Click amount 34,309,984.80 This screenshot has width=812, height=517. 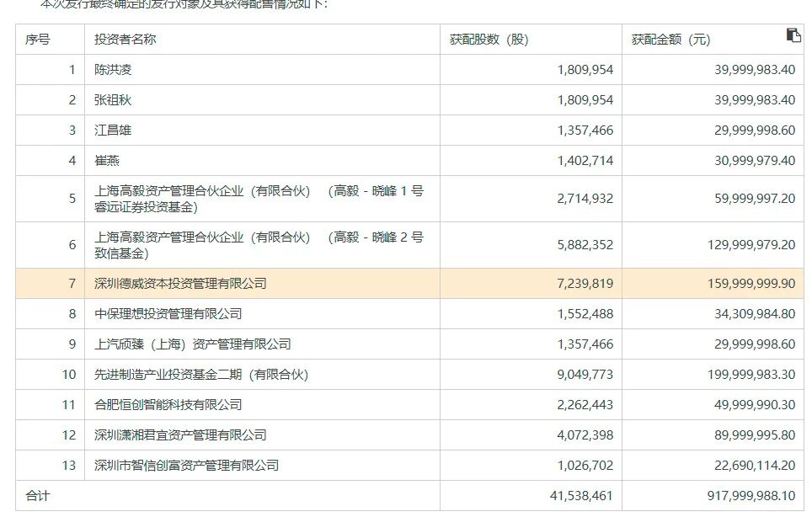pos(755,314)
